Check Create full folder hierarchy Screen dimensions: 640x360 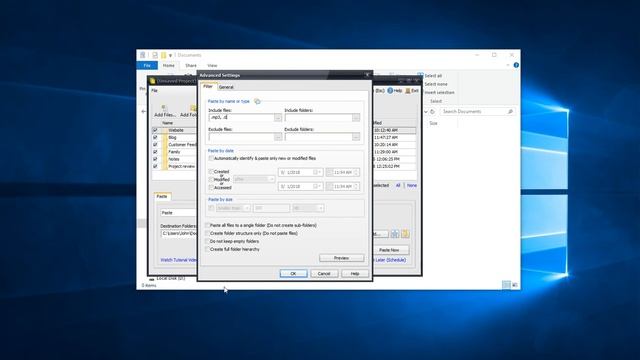(x=207, y=249)
